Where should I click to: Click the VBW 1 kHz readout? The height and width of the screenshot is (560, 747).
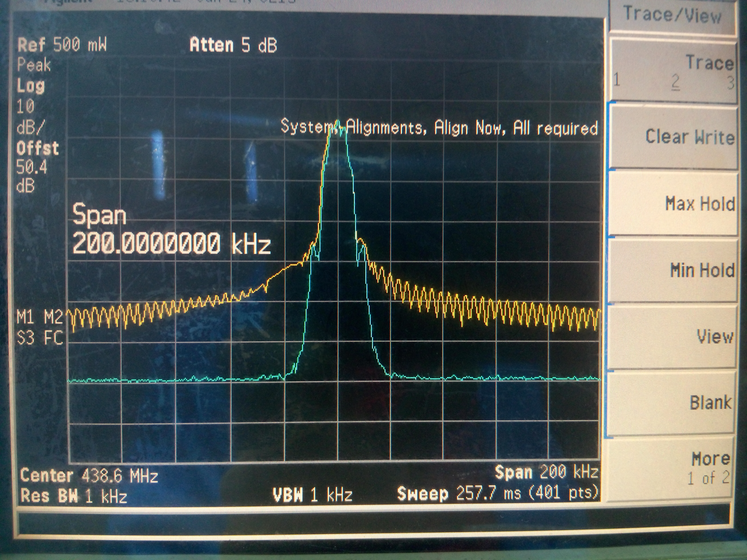[x=312, y=495]
